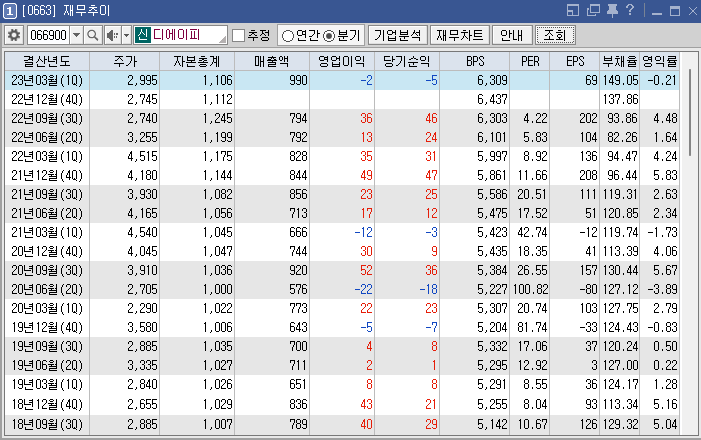The image size is (701, 440).
Task: Click the vertical scrollbar thumb of the table
Action: 690,112
